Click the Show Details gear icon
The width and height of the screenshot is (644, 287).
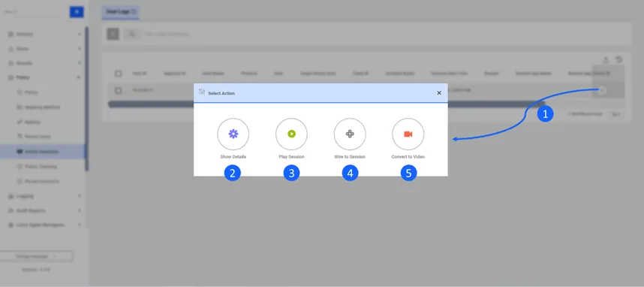(x=233, y=134)
